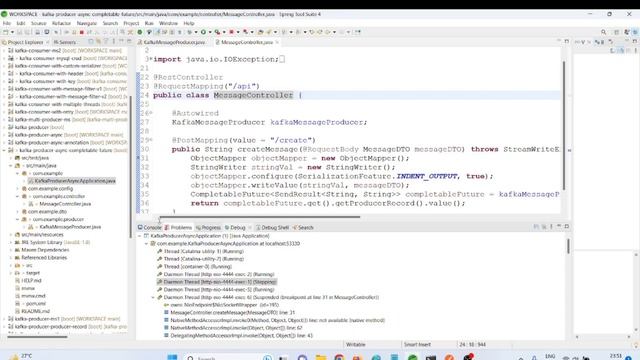The height and width of the screenshot is (360, 640).
Task: Click Link with Editor in Project Explorer
Action: 98,42
